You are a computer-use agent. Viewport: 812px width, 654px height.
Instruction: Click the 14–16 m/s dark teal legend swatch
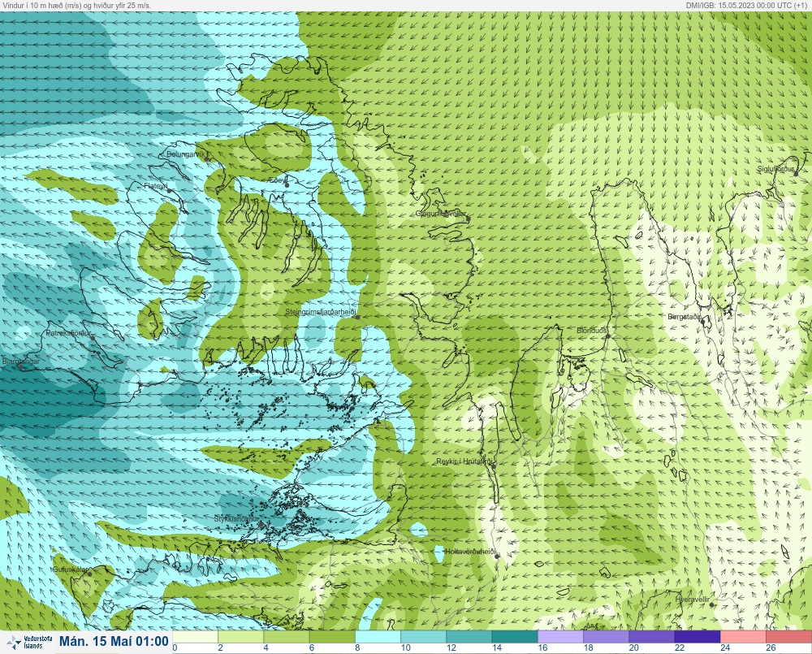pyautogui.click(x=515, y=637)
